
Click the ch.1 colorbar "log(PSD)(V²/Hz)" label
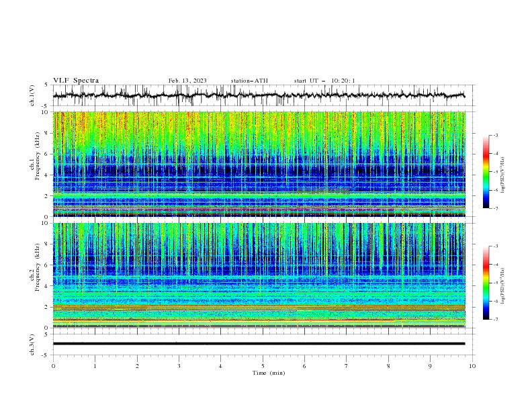click(x=503, y=175)
